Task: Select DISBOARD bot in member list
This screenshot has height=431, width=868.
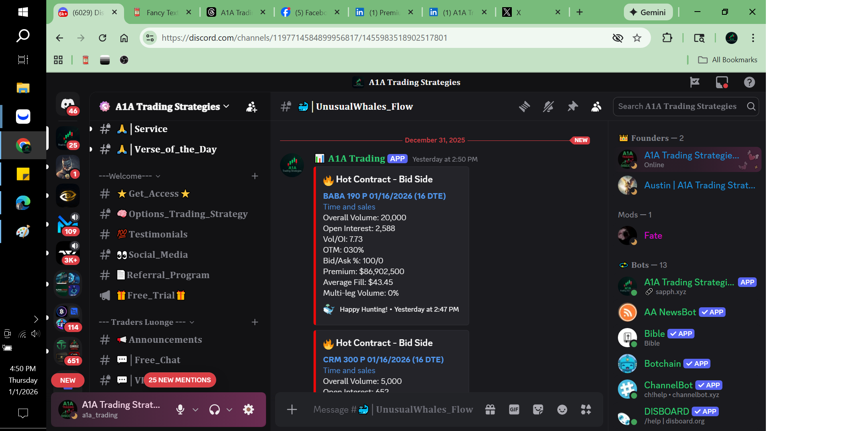Action: (688, 416)
